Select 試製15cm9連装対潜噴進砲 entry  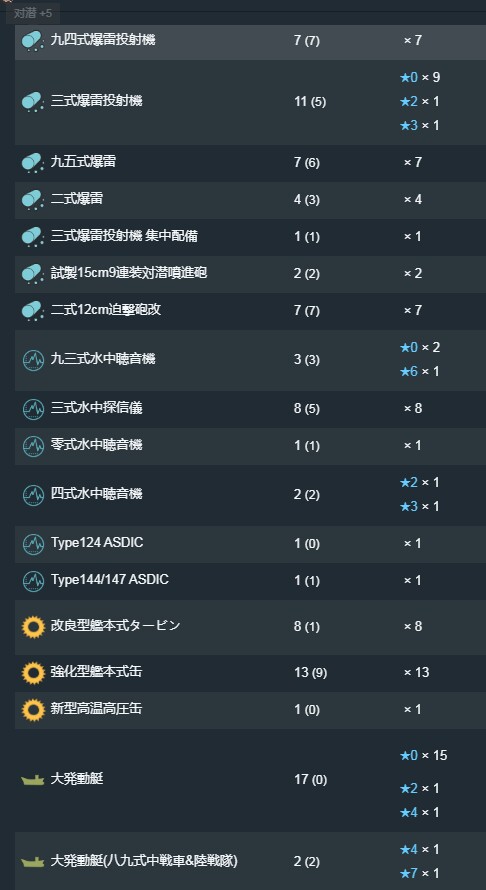point(129,272)
